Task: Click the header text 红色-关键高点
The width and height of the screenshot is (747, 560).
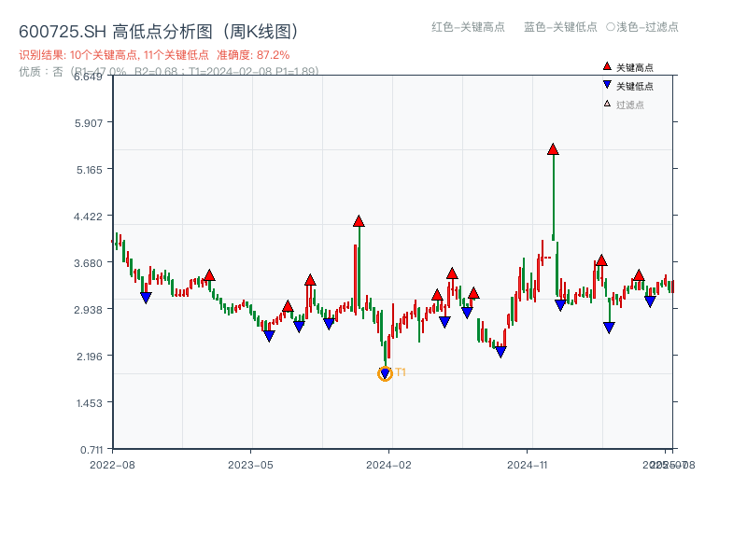Action: tap(469, 27)
